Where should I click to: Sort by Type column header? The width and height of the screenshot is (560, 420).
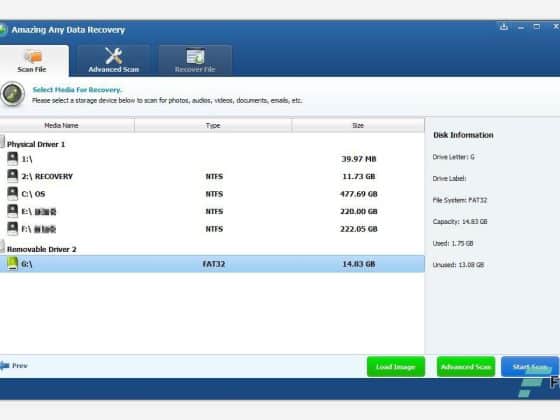pos(213,125)
